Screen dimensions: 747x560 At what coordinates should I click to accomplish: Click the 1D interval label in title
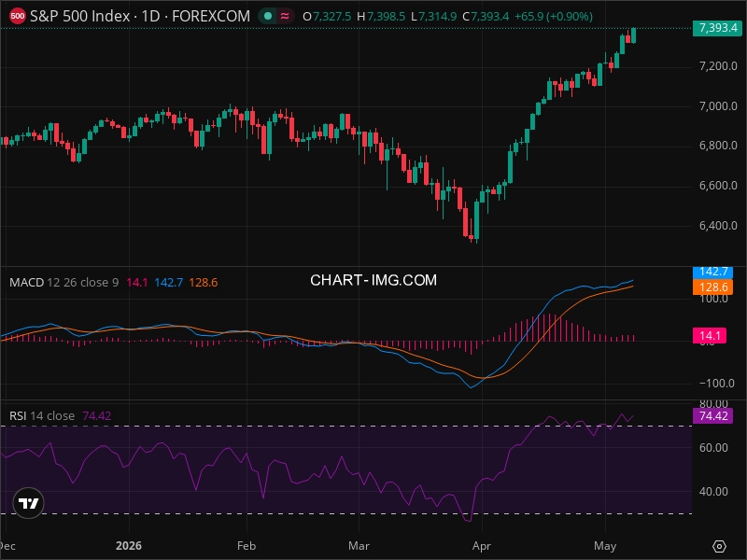pyautogui.click(x=150, y=16)
